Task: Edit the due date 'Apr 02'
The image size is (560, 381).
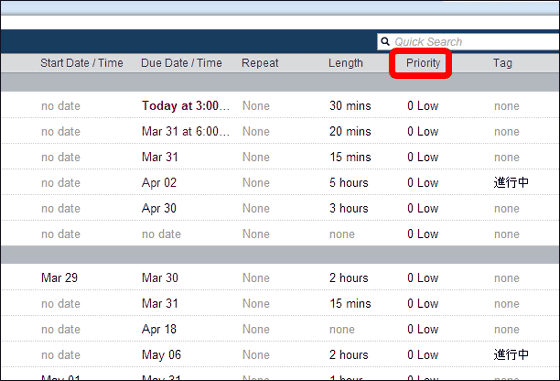Action: 159,183
